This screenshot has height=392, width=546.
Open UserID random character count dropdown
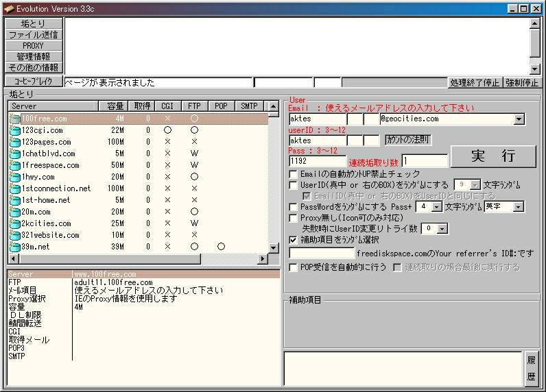click(475, 185)
